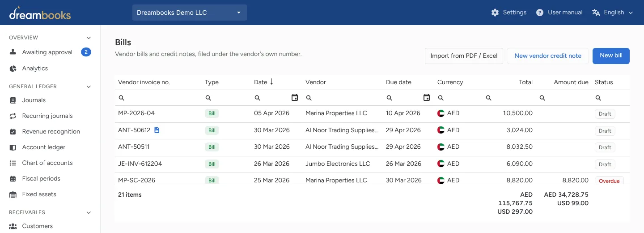This screenshot has height=233, width=644.
Task: Click the 10,500.00 total amount
Action: [x=517, y=113]
